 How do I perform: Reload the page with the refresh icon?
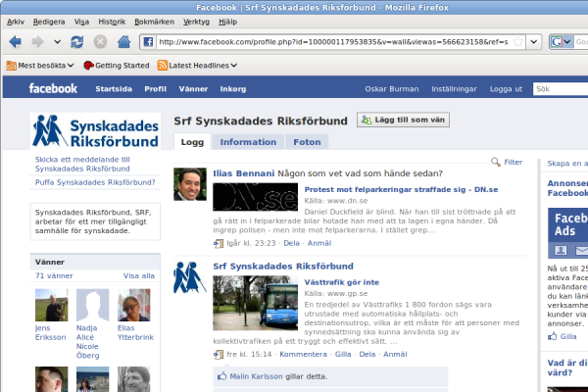point(77,41)
